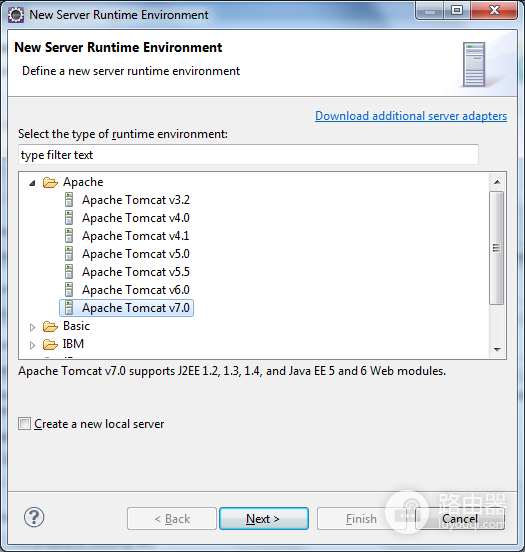Select Apache Tomcat v4.1 entry
The image size is (525, 552).
pos(136,236)
